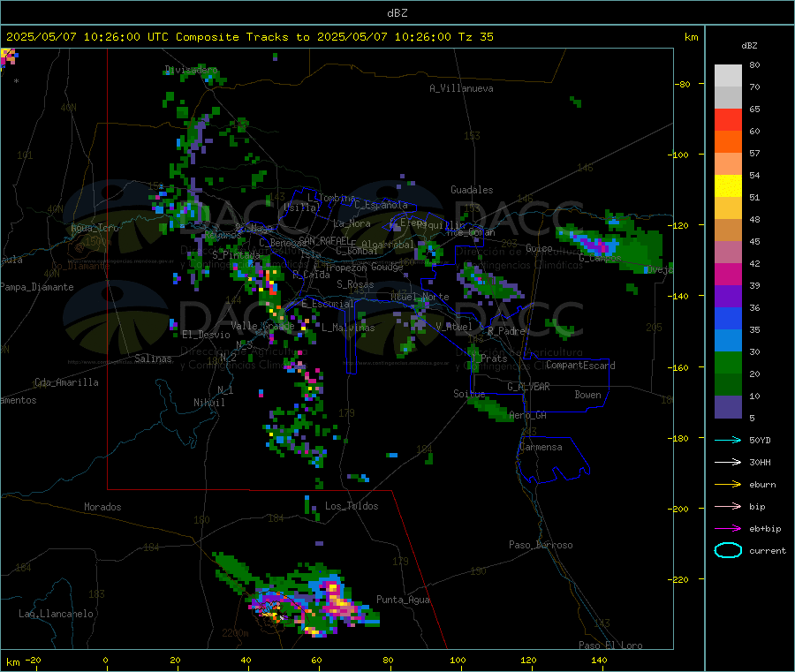Click the colored radar patch in top-left corner
Viewport: 795px width, 672px height.
tap(8, 57)
